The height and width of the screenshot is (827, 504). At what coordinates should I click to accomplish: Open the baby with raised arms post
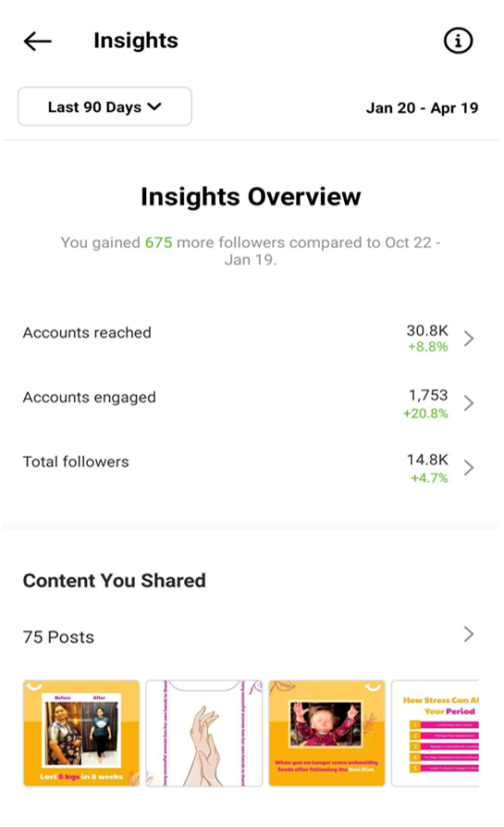tap(326, 734)
